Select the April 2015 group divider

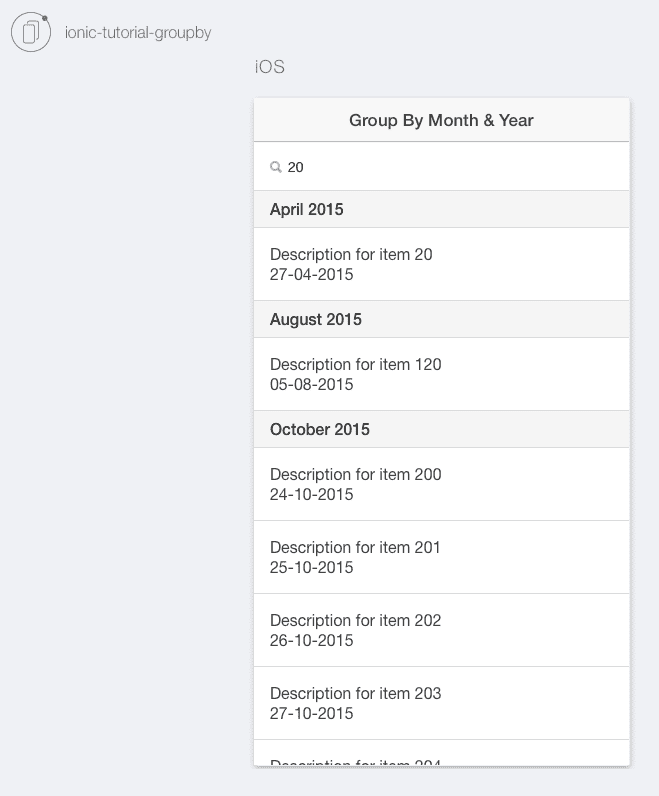(441, 209)
